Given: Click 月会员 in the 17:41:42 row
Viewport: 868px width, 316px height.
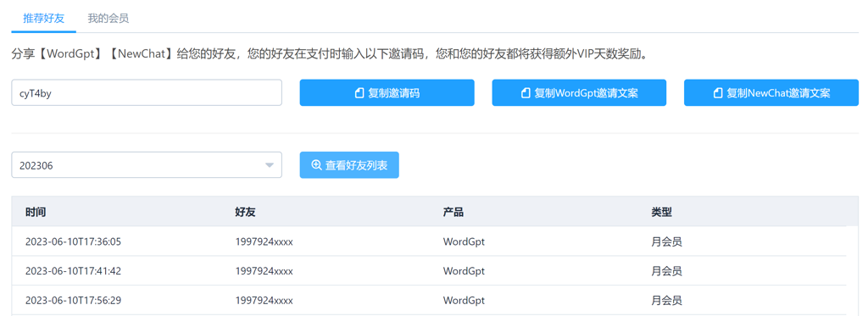Looking at the screenshot, I should 666,271.
